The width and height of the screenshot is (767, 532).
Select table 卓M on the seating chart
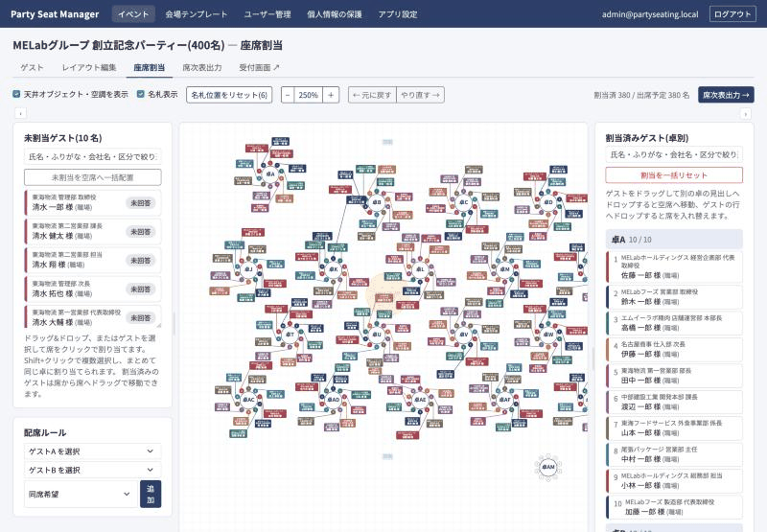pos(505,269)
